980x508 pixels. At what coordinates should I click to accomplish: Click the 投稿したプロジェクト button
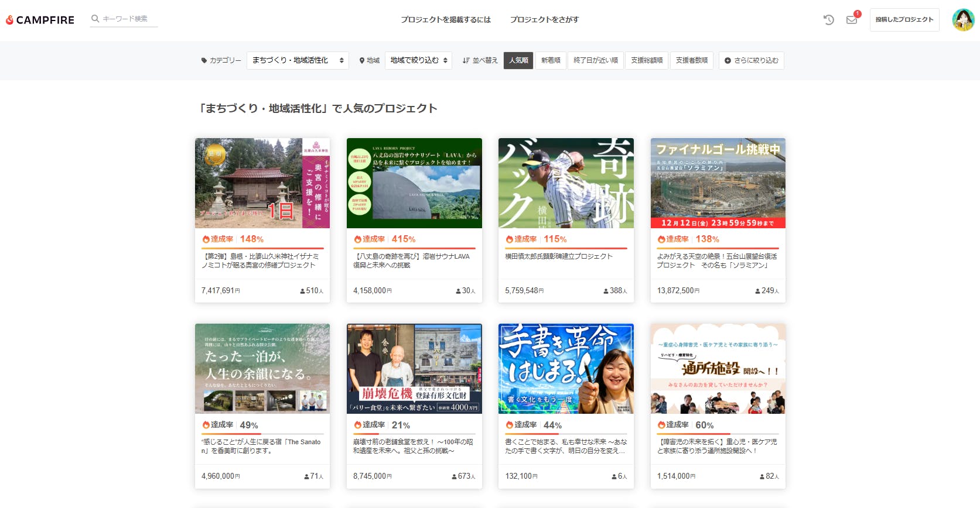coord(904,20)
